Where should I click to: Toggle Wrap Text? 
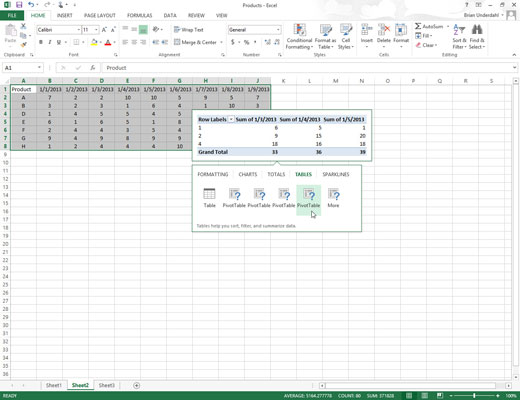pos(189,30)
